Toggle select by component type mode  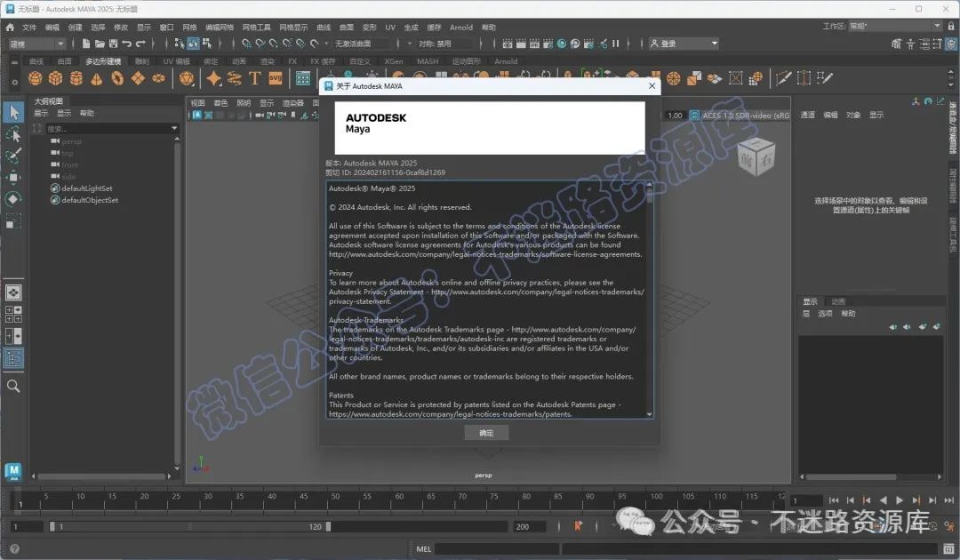(207, 44)
